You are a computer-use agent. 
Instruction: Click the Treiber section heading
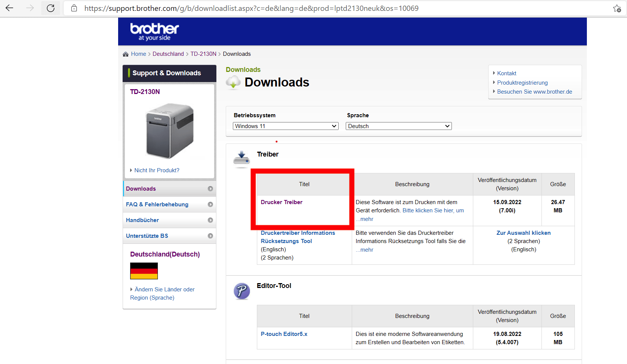pyautogui.click(x=268, y=154)
